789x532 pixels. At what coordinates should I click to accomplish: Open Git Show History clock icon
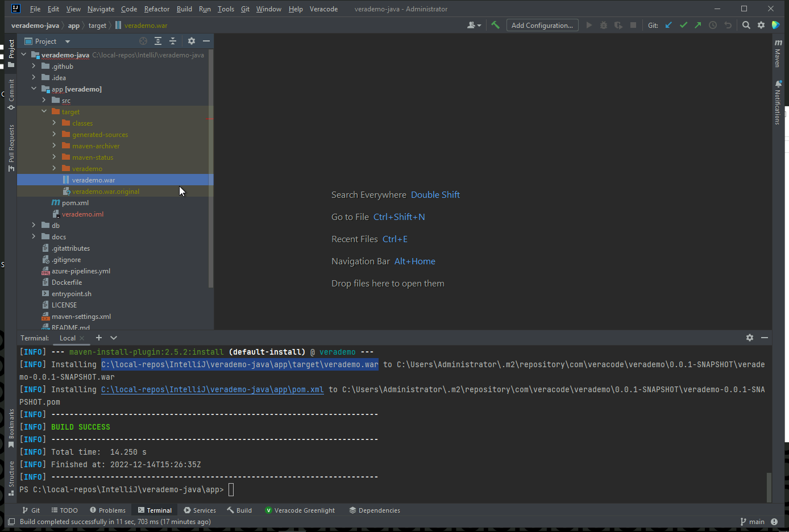click(713, 25)
